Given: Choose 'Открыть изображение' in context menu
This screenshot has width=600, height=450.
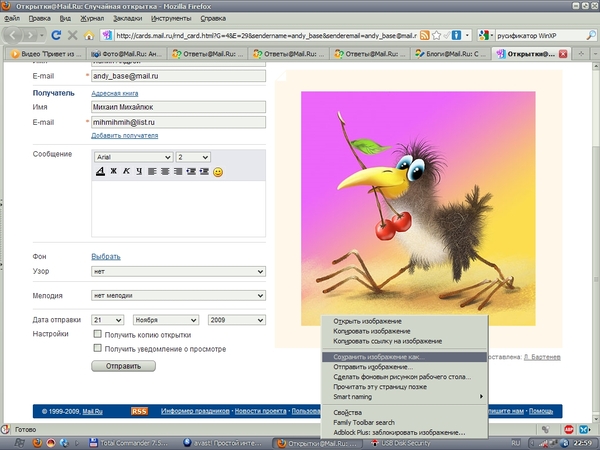Looking at the screenshot, I should tap(404, 321).
